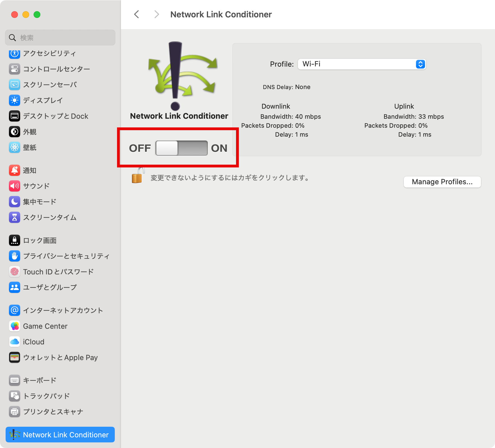This screenshot has width=495, height=448.
Task: Select the スクリーンセーバ sidebar icon
Action: pos(15,85)
